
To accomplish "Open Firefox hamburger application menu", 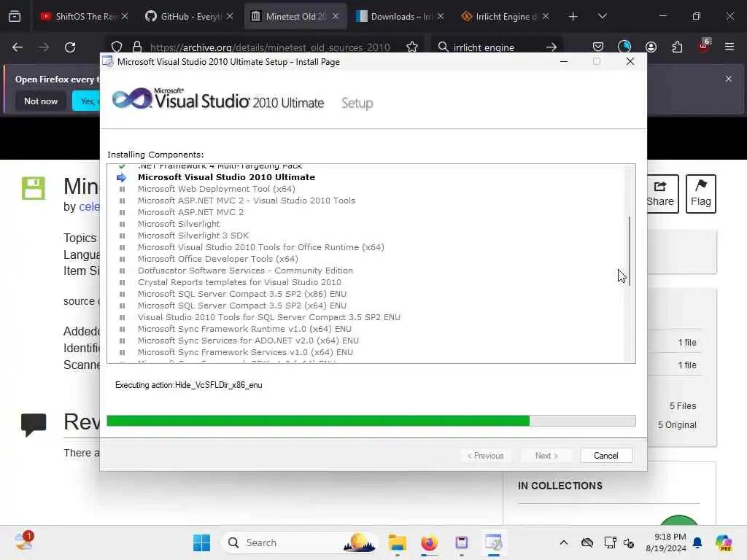I will [x=729, y=47].
